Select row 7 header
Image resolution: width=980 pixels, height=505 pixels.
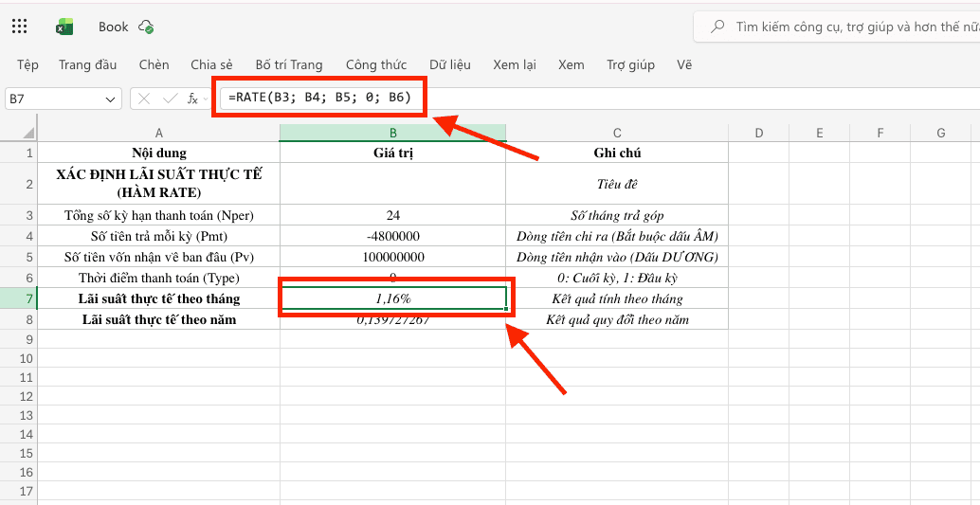point(19,298)
